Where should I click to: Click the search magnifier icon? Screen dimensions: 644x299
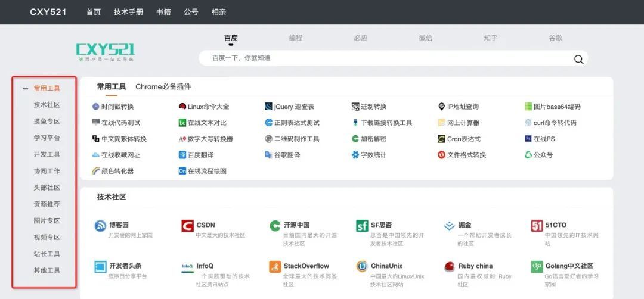578,60
